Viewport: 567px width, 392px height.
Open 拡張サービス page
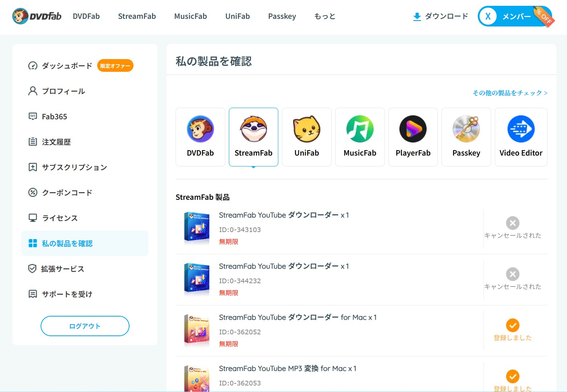point(62,269)
